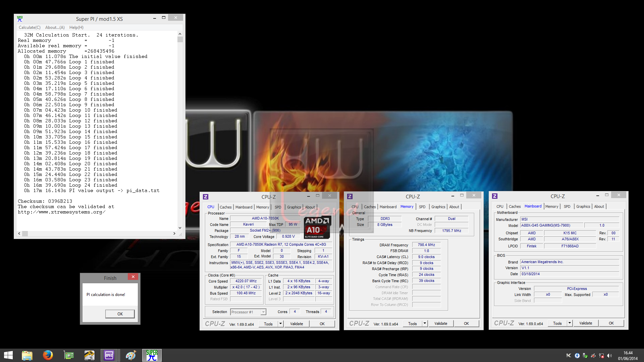
Task: Open the SPD tab in the Mainboard CPU-Z window
Action: coord(567,206)
